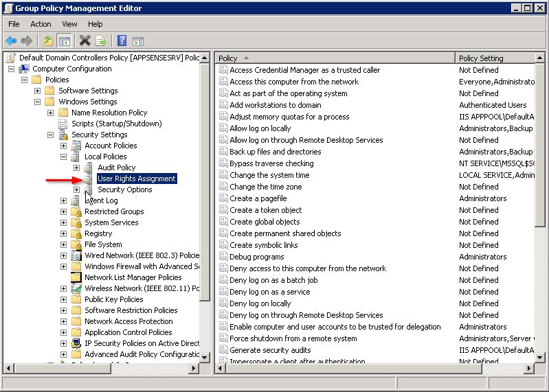Click the Windows Firewall with Advanced Security icon

tap(76, 266)
